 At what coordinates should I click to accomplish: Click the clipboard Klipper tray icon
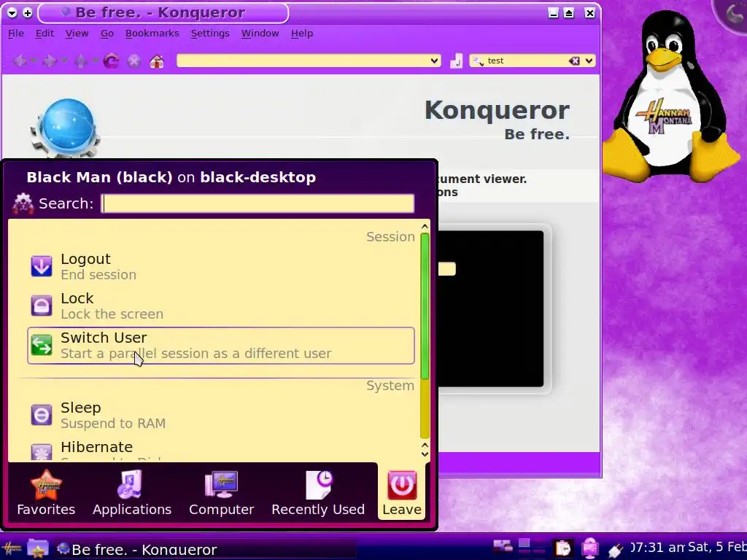[x=563, y=548]
